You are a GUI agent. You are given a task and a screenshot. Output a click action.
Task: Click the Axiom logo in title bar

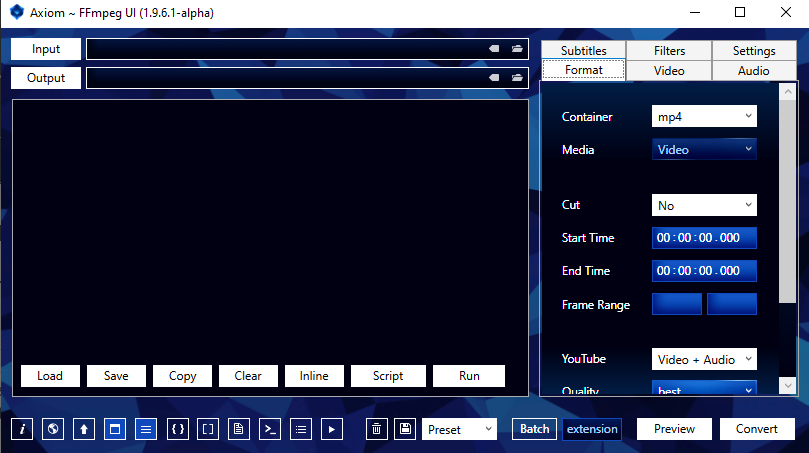click(17, 12)
